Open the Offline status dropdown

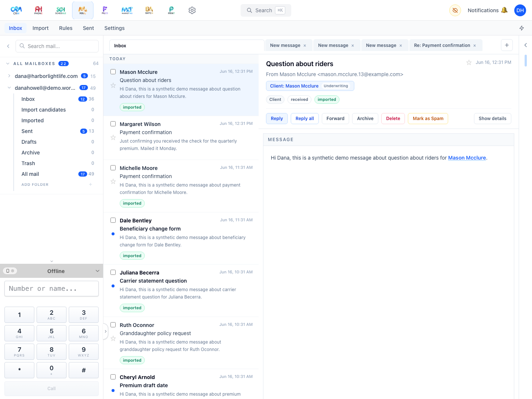point(98,271)
